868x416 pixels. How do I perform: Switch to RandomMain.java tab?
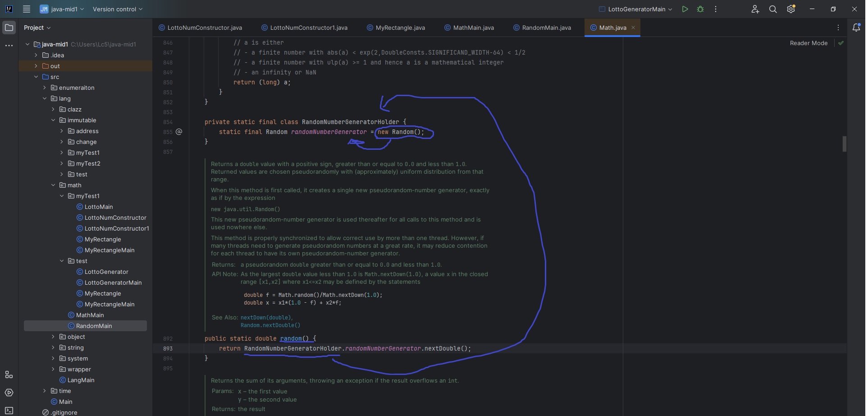click(542, 28)
